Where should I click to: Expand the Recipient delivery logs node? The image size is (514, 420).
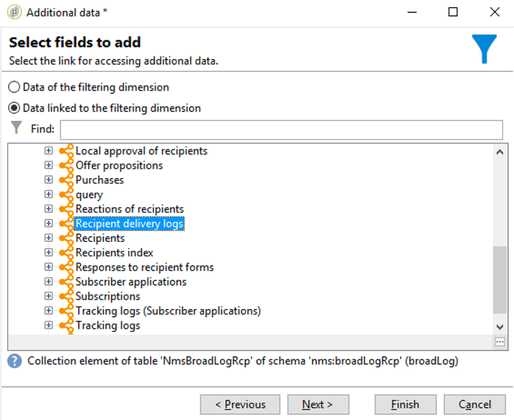point(49,223)
